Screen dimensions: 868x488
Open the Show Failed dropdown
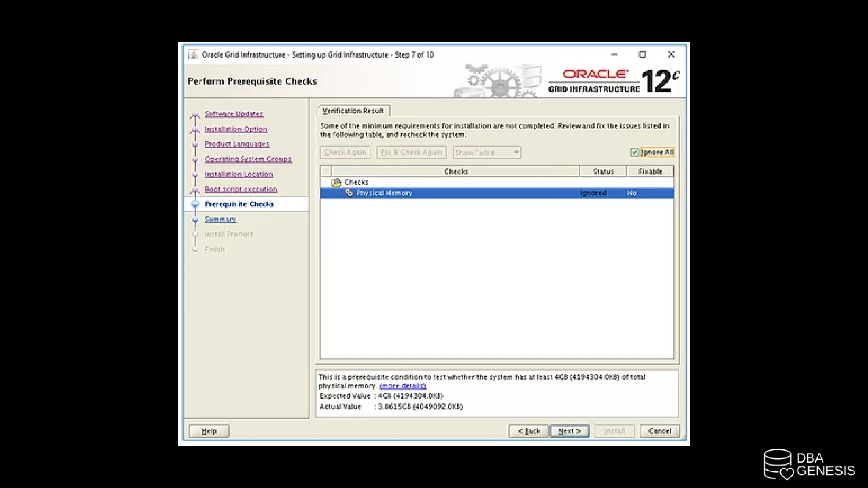[x=487, y=152]
